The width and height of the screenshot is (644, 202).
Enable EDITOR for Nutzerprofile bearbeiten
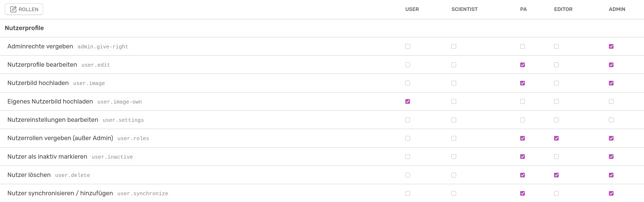pyautogui.click(x=556, y=65)
